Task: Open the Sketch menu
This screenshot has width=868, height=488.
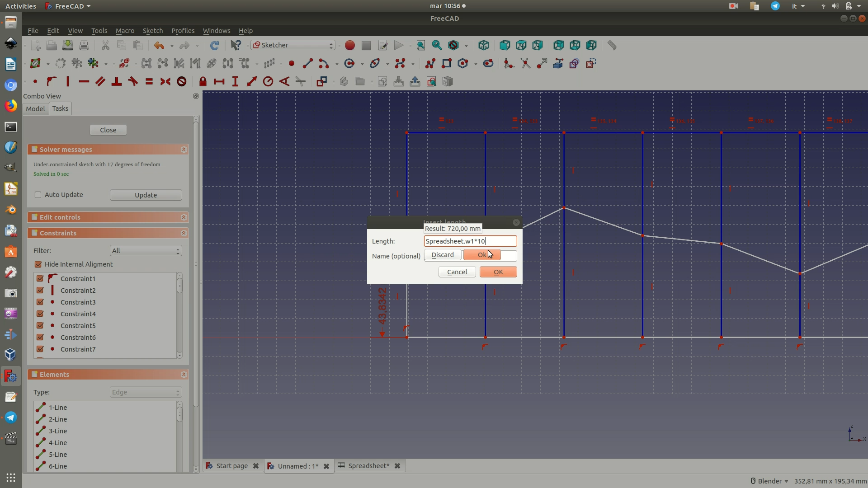Action: pos(152,31)
